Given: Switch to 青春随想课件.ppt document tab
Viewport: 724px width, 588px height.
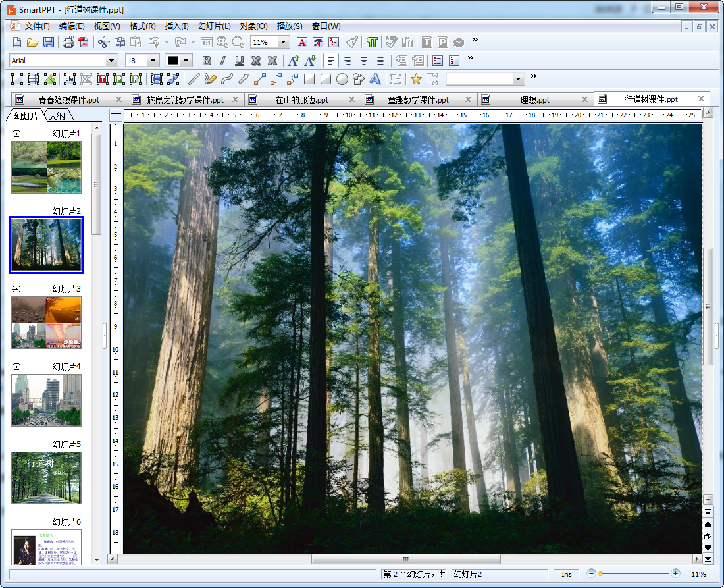Looking at the screenshot, I should click(x=68, y=100).
